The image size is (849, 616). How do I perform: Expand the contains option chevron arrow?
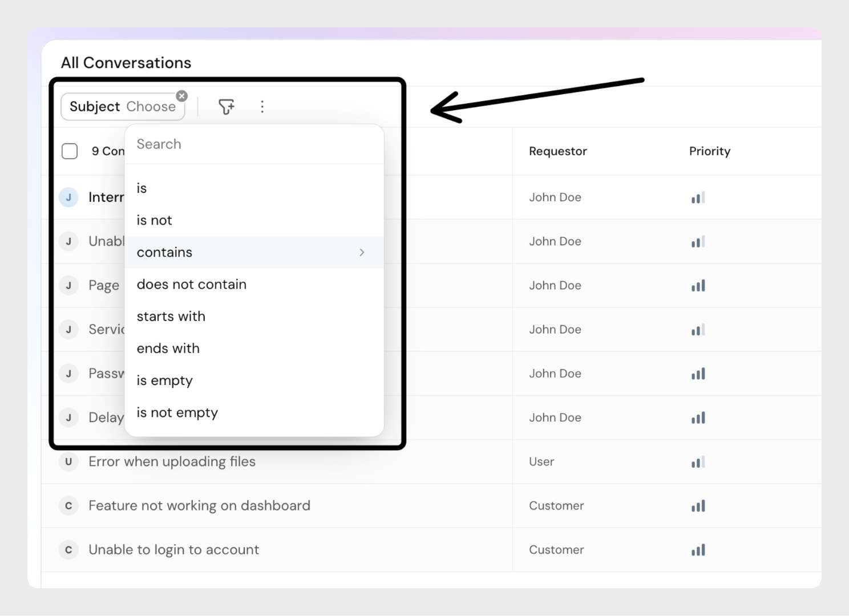[x=362, y=252]
